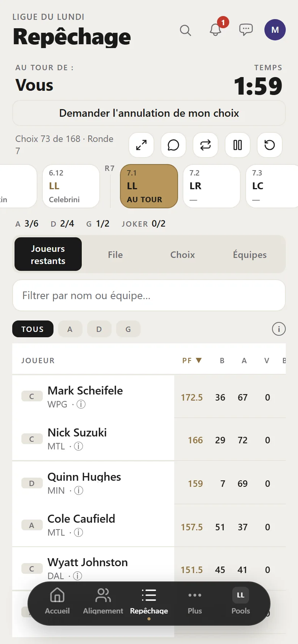Click the undo circular arrow icon

click(270, 145)
